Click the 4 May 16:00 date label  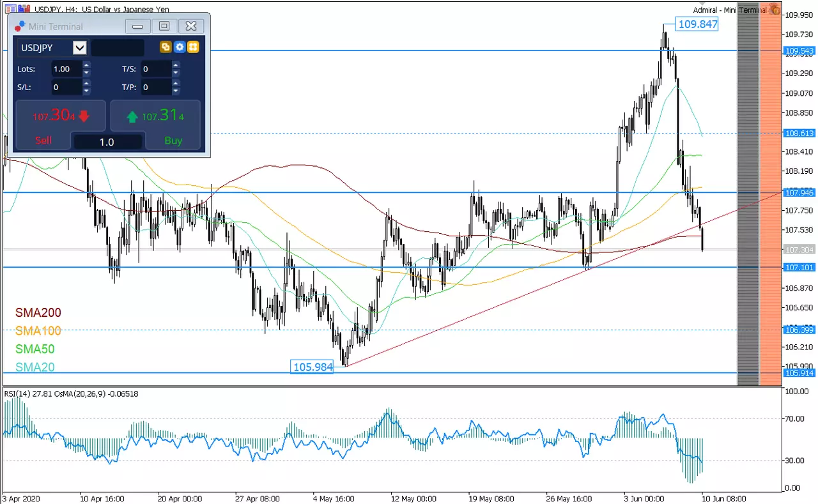pos(335,498)
